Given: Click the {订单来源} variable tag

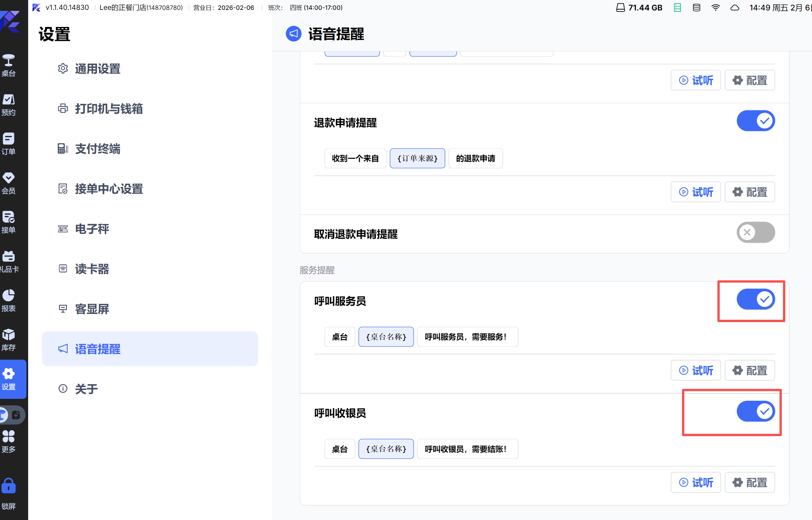Looking at the screenshot, I should pyautogui.click(x=417, y=158).
